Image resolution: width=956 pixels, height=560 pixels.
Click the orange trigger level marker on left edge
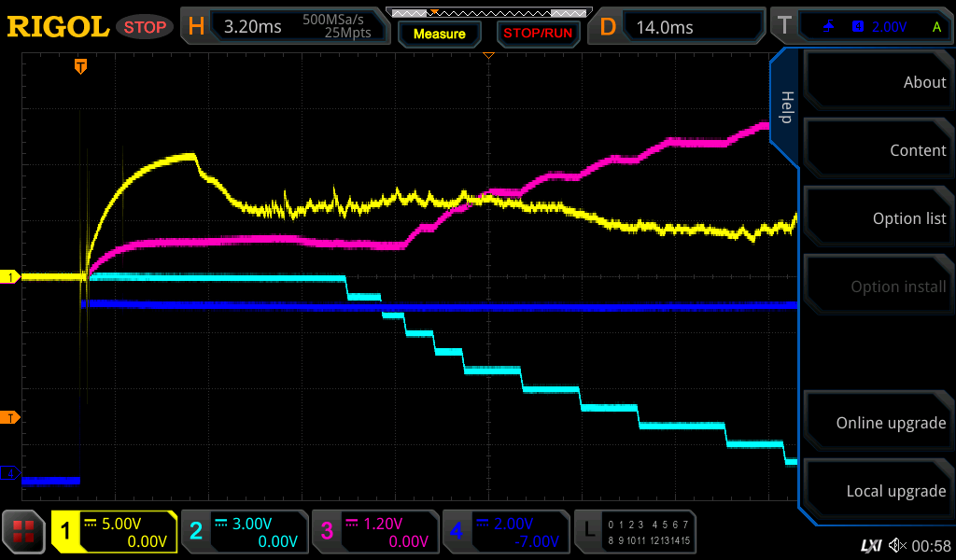pyautogui.click(x=10, y=417)
